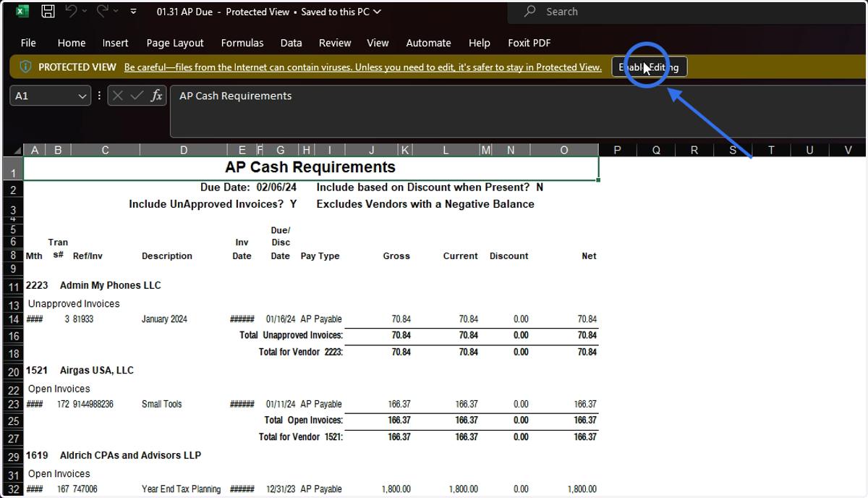Switch to the Home tab
The image size is (868, 498).
click(x=72, y=43)
